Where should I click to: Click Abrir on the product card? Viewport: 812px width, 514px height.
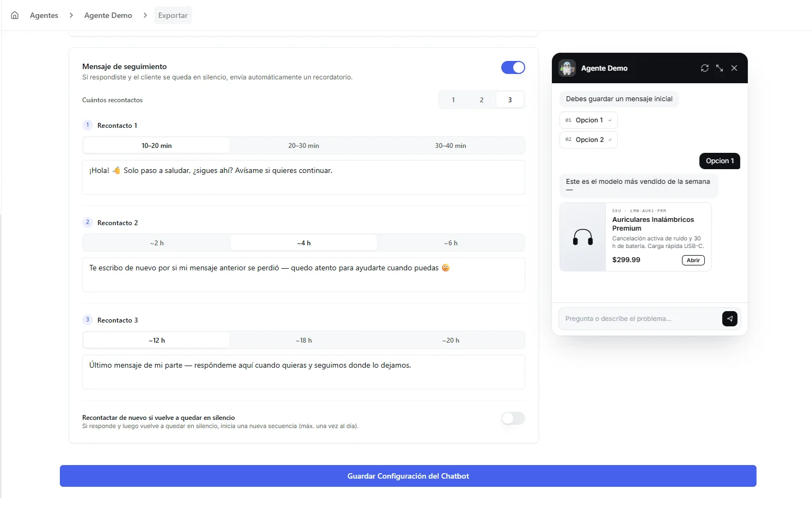tap(693, 260)
